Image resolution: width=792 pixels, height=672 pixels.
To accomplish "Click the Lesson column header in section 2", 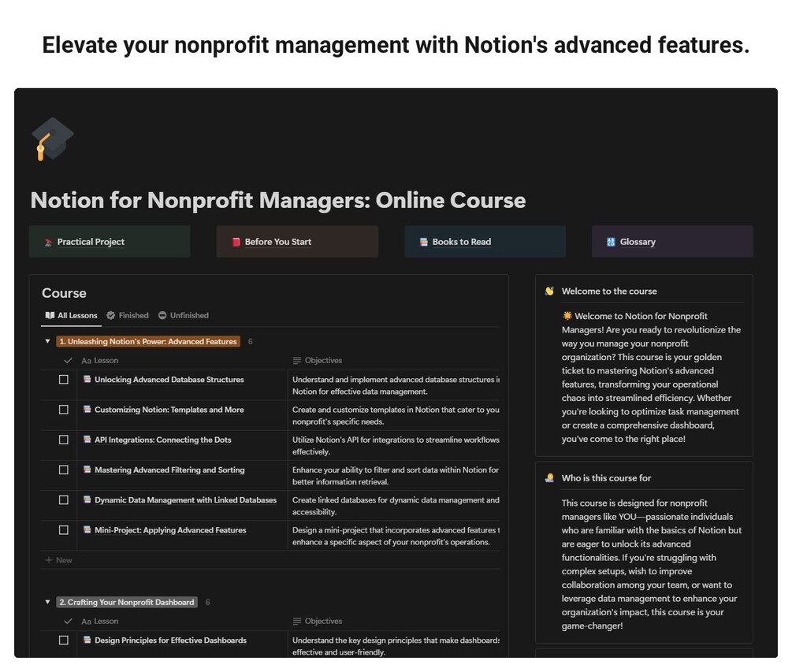I will tap(100, 622).
